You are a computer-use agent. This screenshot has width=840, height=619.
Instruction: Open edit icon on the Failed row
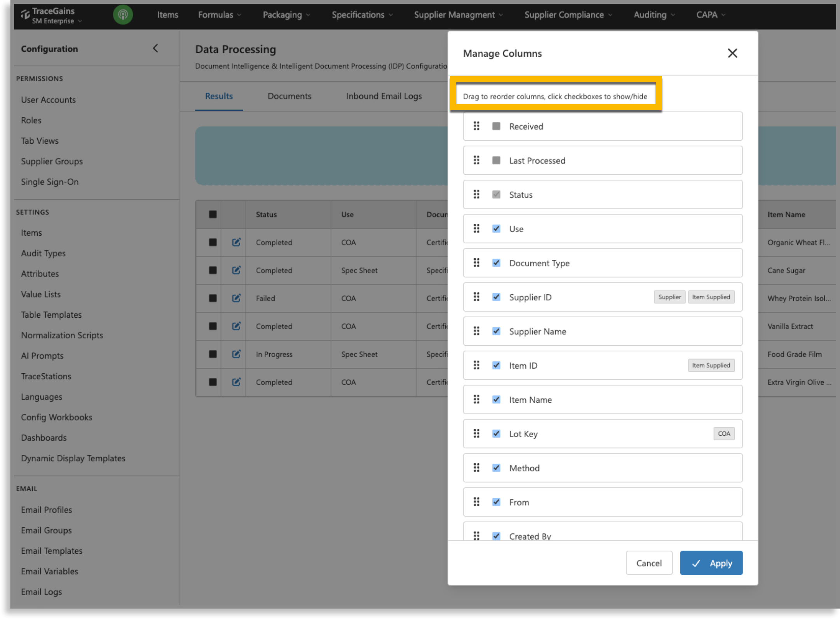pyautogui.click(x=236, y=298)
